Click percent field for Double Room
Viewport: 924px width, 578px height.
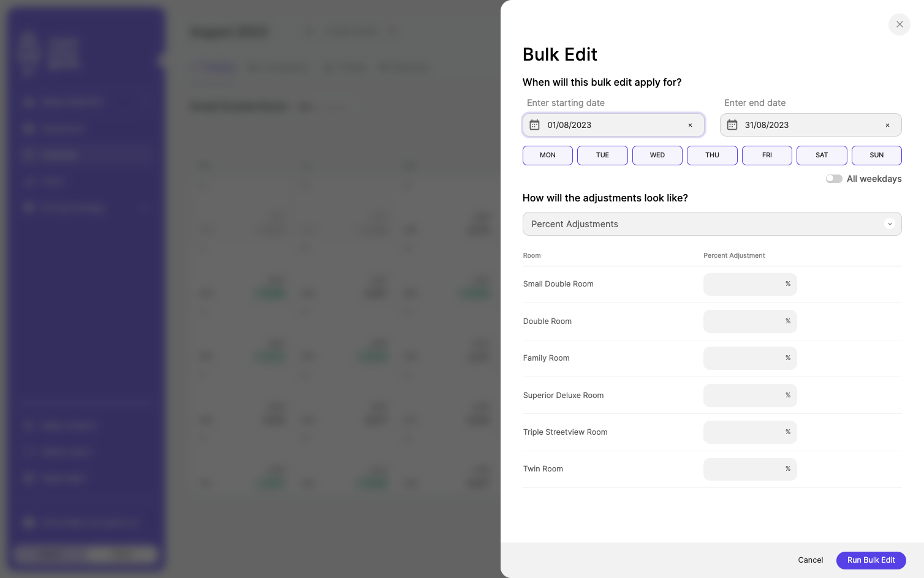(750, 321)
